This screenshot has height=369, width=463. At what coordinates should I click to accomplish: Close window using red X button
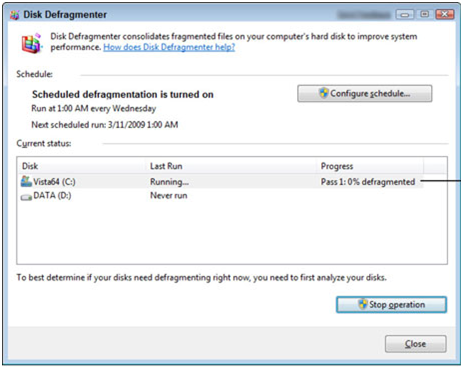pos(445,14)
